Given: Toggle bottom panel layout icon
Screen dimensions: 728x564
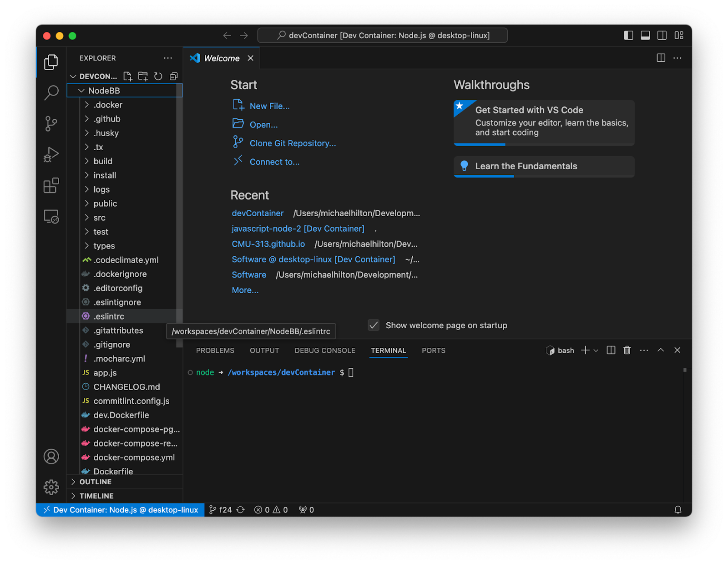Looking at the screenshot, I should click(x=645, y=36).
